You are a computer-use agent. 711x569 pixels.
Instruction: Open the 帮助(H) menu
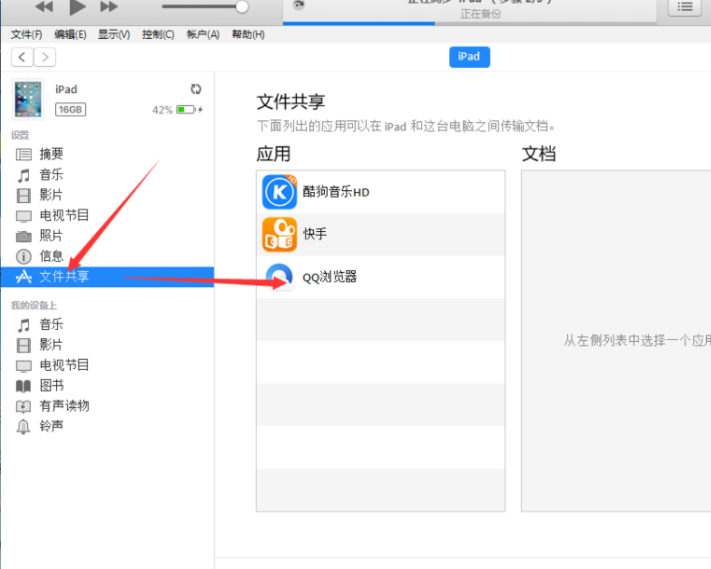tap(248, 35)
